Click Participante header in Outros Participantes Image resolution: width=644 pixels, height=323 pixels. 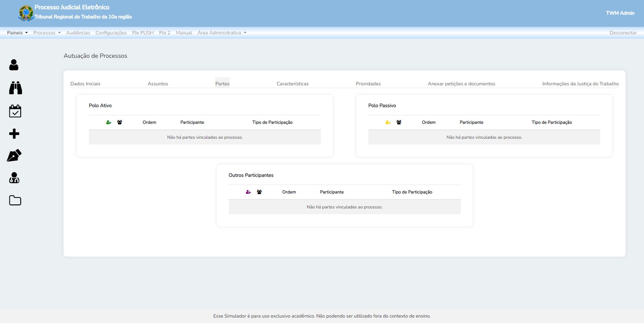click(332, 192)
